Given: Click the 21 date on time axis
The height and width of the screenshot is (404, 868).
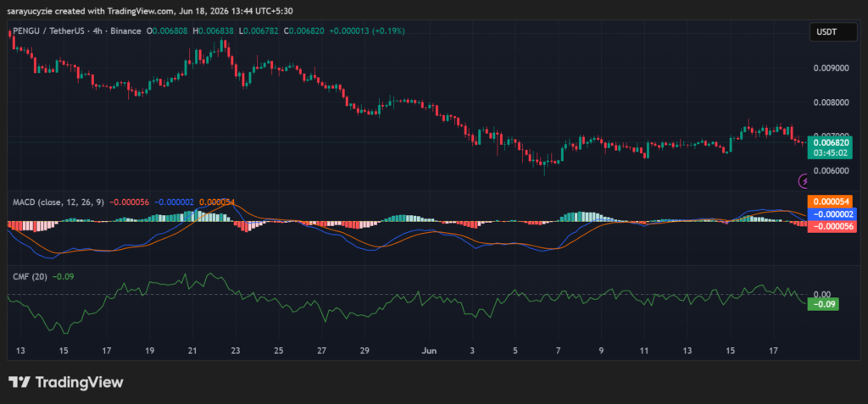Looking at the screenshot, I should point(192,351).
